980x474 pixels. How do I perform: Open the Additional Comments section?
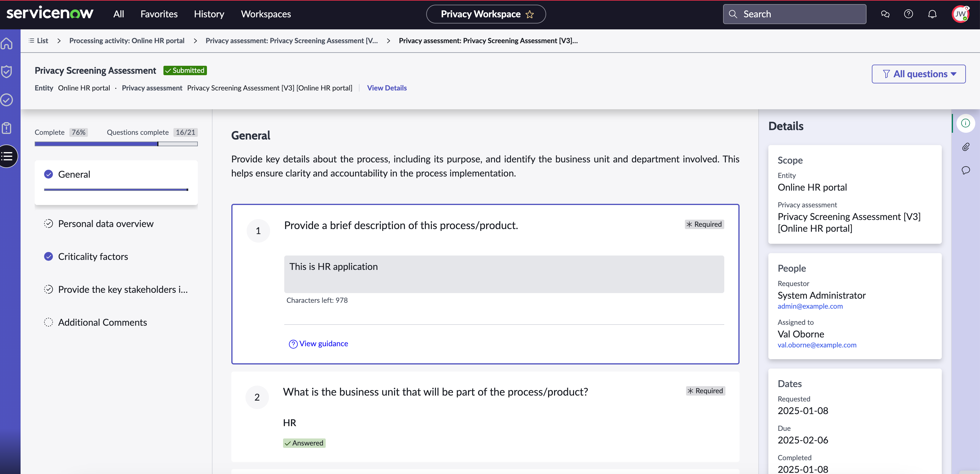coord(102,322)
